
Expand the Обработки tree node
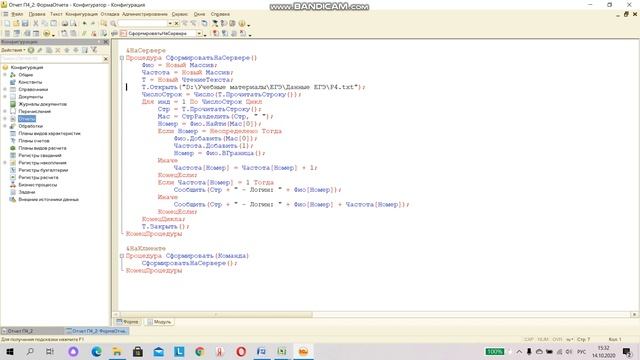click(5, 126)
